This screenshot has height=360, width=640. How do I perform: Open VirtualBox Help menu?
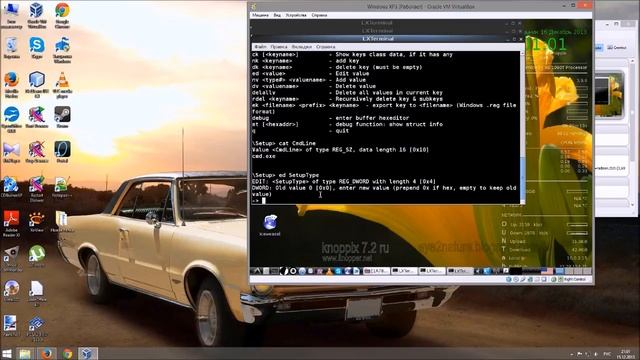click(x=319, y=15)
